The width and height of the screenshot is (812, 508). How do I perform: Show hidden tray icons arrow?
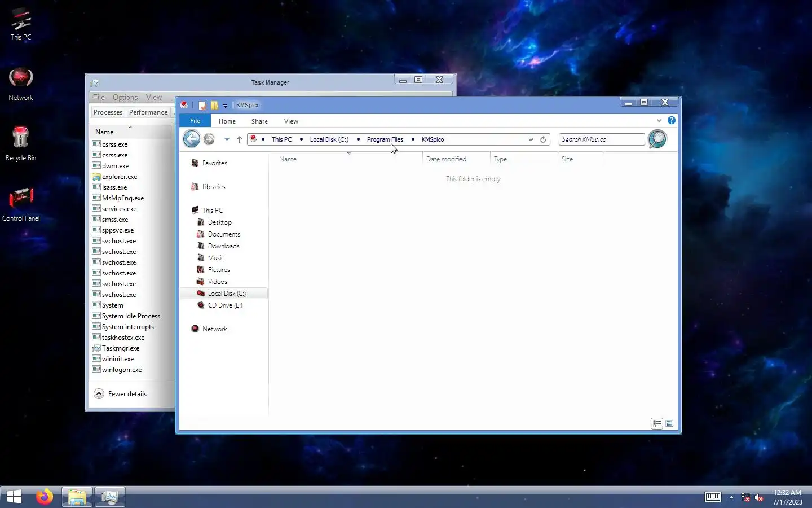pos(731,497)
